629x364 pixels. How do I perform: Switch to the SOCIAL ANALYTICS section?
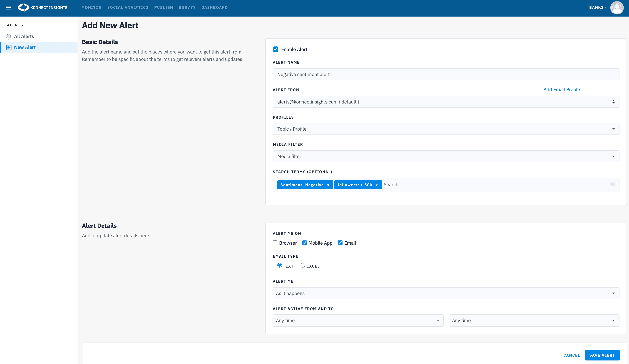click(x=128, y=7)
